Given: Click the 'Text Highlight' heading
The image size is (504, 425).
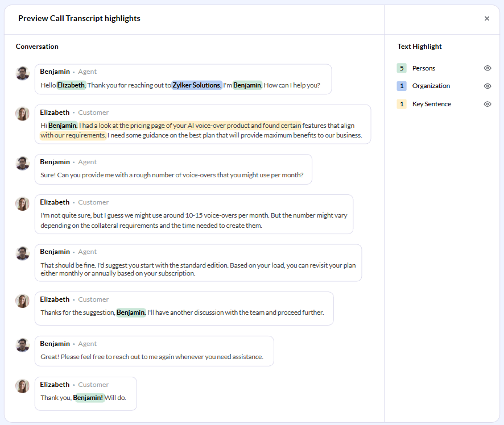Looking at the screenshot, I should tap(419, 47).
